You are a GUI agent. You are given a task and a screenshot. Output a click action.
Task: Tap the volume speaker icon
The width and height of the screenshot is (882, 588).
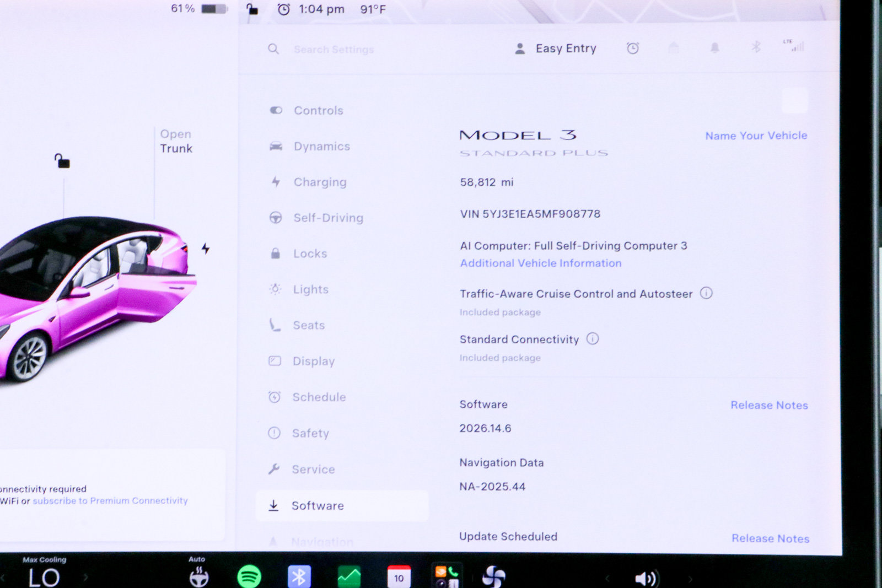click(646, 578)
